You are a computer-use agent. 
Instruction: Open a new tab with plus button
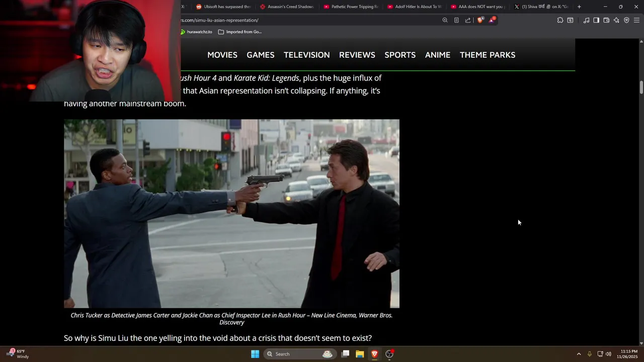(x=579, y=7)
